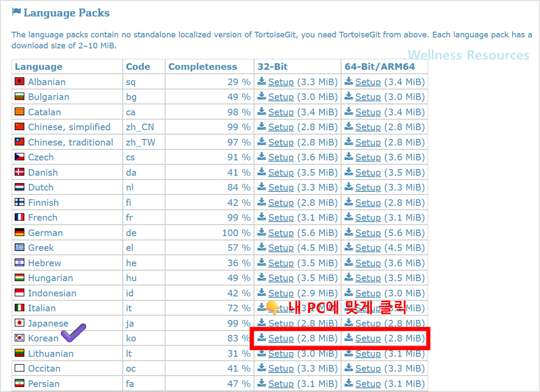Click the Czech flag icon
Image resolution: width=540 pixels, height=392 pixels.
[x=19, y=157]
